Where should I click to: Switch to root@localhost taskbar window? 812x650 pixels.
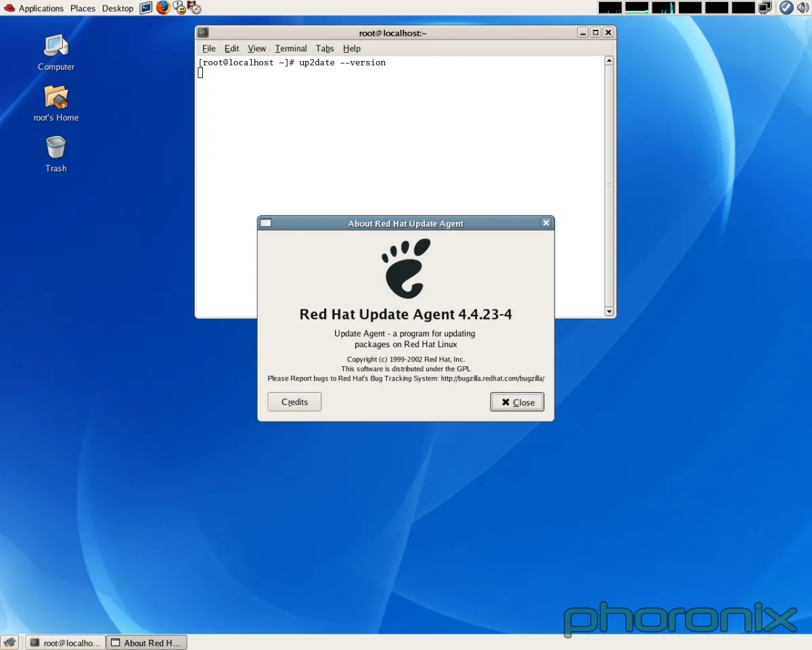(65, 643)
